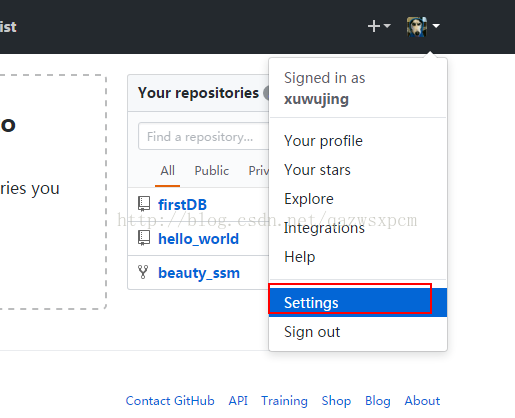Open Your stars menu entry
The height and width of the screenshot is (418, 515).
358,170
